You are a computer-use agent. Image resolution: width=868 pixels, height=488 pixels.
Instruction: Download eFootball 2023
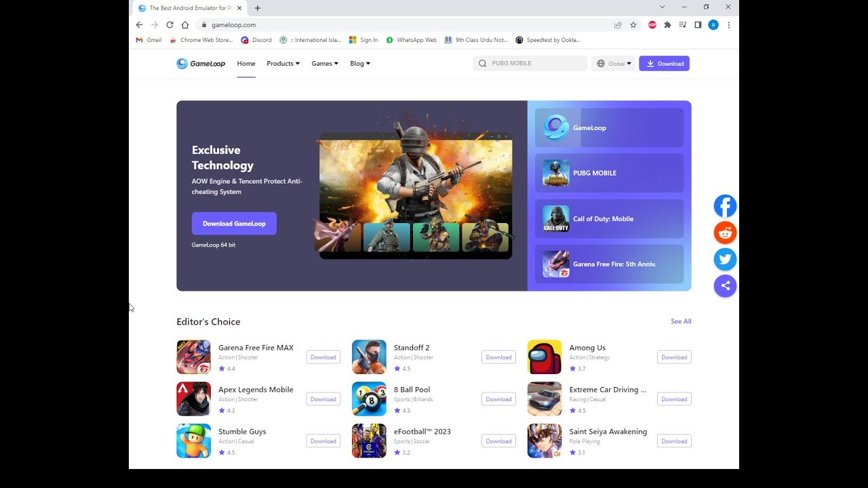tap(498, 441)
